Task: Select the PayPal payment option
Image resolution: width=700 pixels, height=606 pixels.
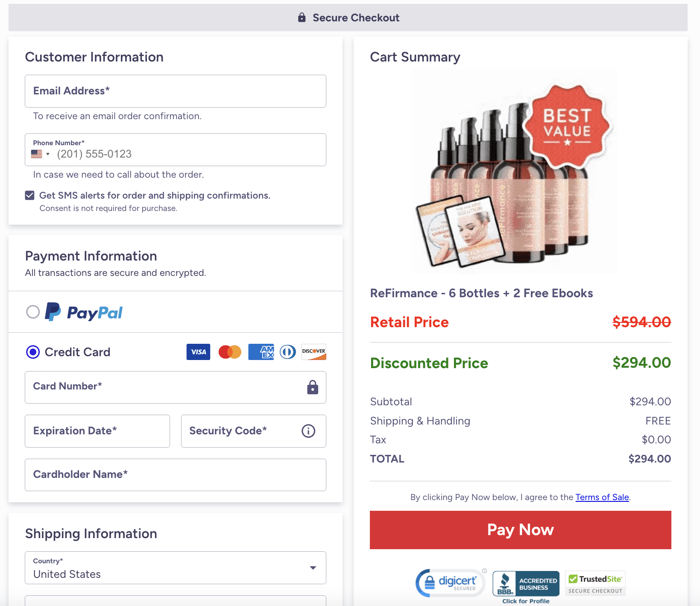Action: 32,312
